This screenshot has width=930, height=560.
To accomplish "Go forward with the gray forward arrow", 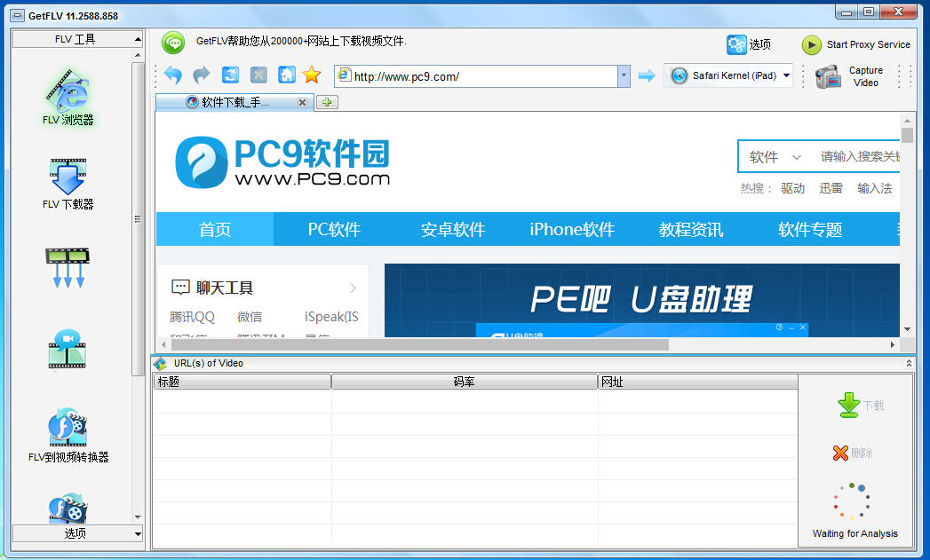I will [202, 75].
